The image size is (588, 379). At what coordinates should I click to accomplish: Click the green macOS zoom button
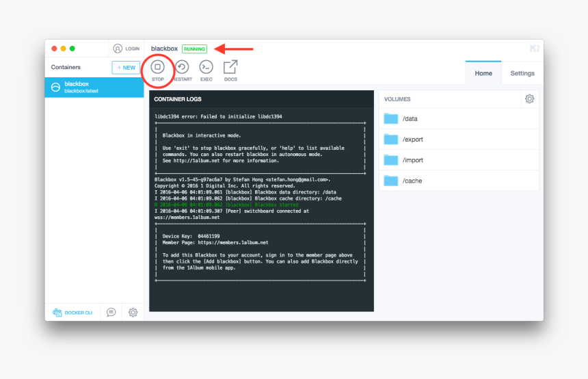point(72,49)
